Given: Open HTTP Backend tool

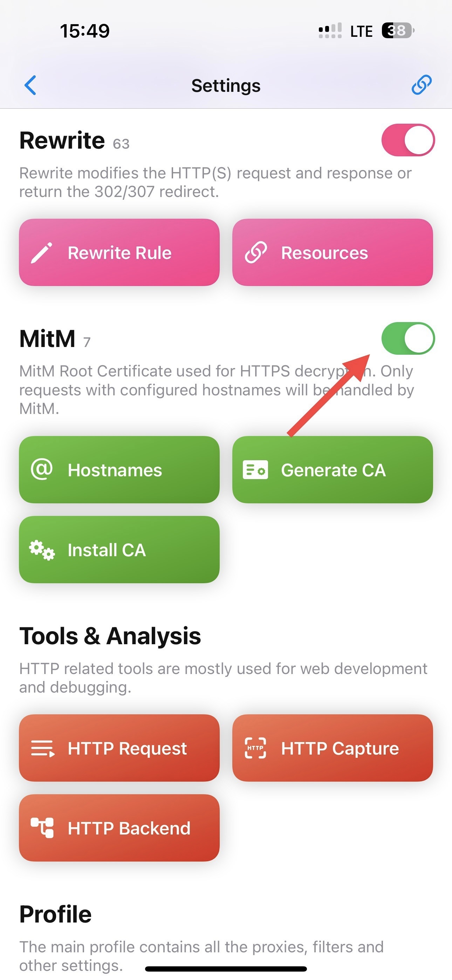Looking at the screenshot, I should point(119,828).
